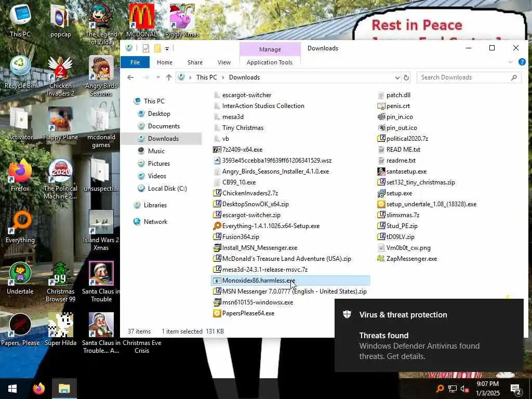Refresh the Downloads folder
This screenshot has height=399, width=532.
[x=406, y=78]
